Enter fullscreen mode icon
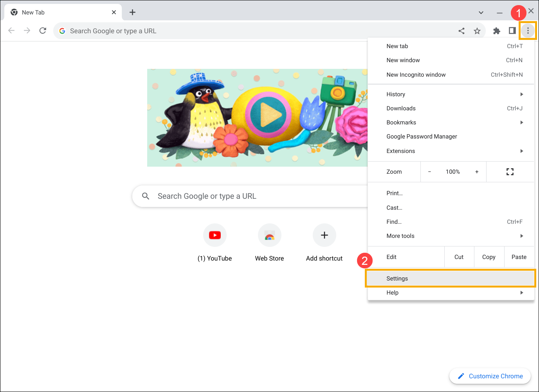The height and width of the screenshot is (392, 539). point(510,172)
